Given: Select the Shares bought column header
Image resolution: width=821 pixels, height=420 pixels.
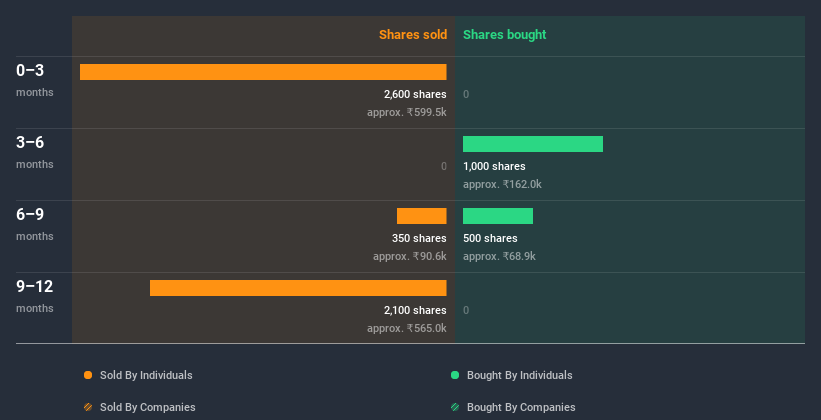Looking at the screenshot, I should tap(505, 35).
